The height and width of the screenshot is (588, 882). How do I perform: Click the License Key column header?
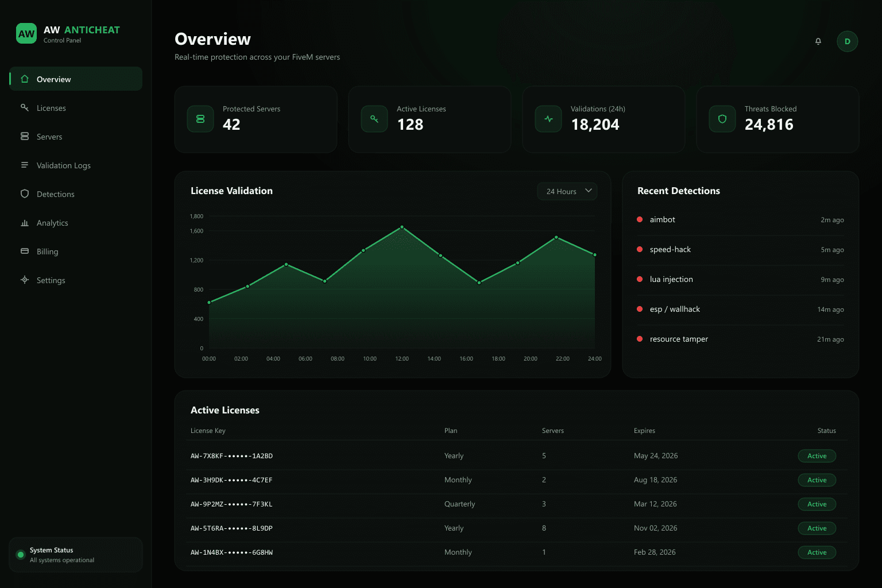[208, 431]
